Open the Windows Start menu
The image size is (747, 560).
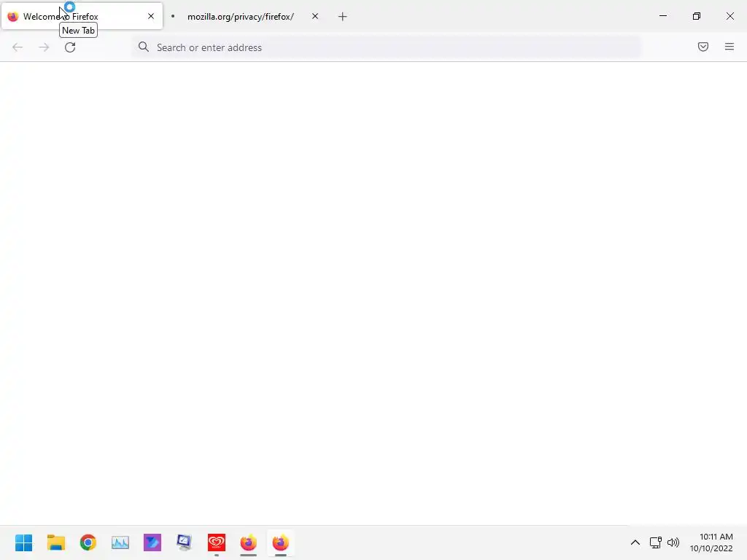tap(24, 542)
